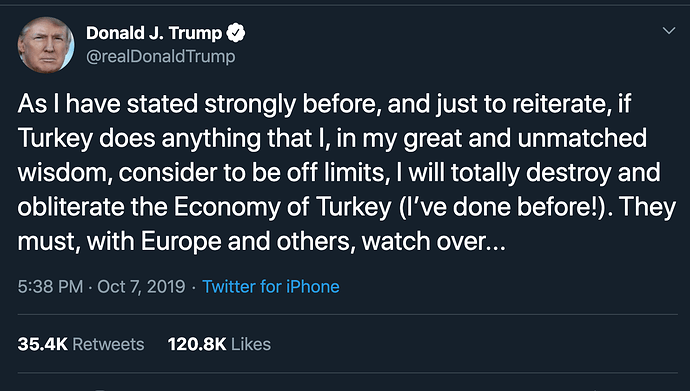View the 120.8K likes count
The width and height of the screenshot is (690, 391).
tap(197, 344)
